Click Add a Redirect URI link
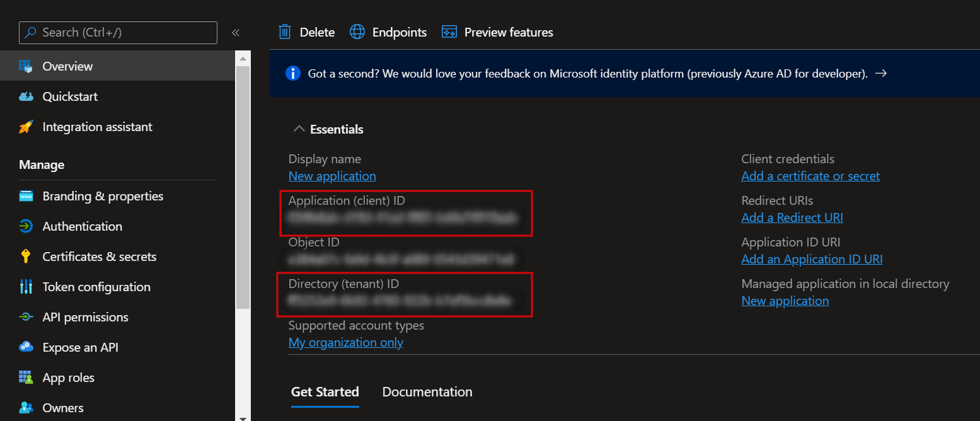The image size is (980, 421). click(792, 217)
